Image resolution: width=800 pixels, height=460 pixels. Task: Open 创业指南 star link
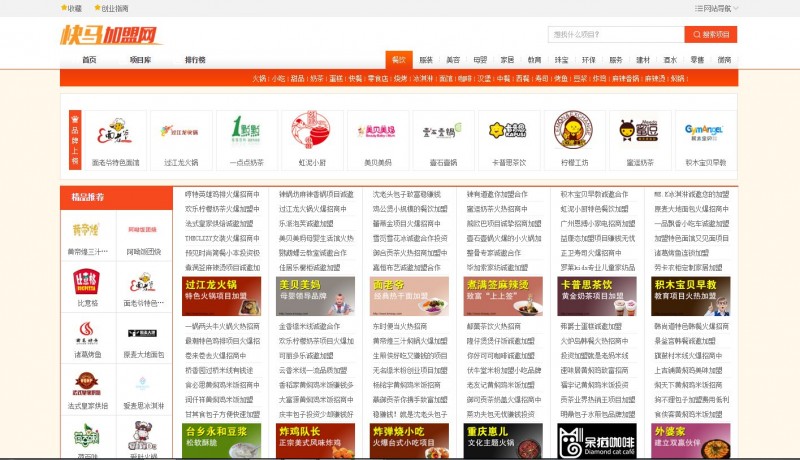pos(111,8)
